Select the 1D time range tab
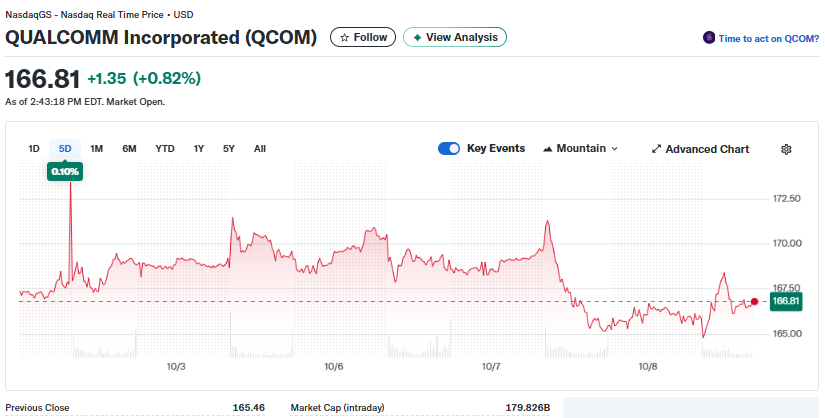The image size is (825, 418). 34,149
